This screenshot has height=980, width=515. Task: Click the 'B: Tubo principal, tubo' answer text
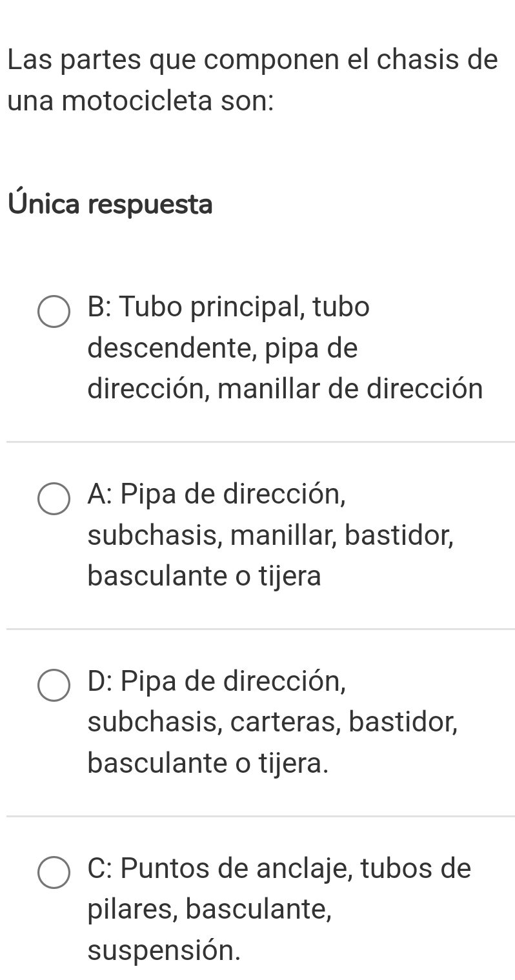click(228, 307)
